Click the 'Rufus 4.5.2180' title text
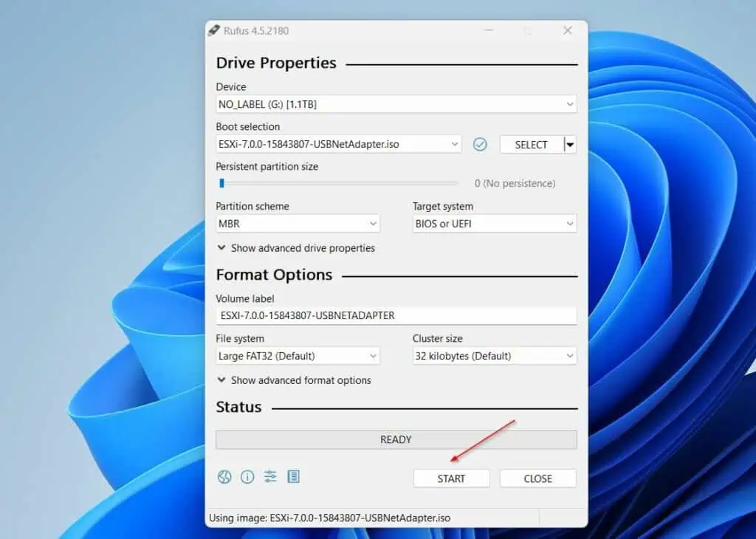The image size is (756, 539). tap(256, 31)
